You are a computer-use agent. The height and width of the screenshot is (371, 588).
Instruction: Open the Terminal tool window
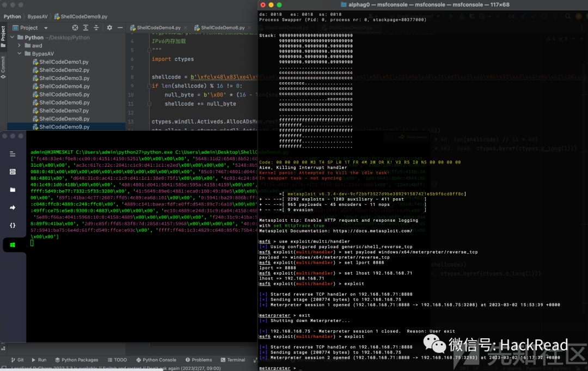pos(233,360)
